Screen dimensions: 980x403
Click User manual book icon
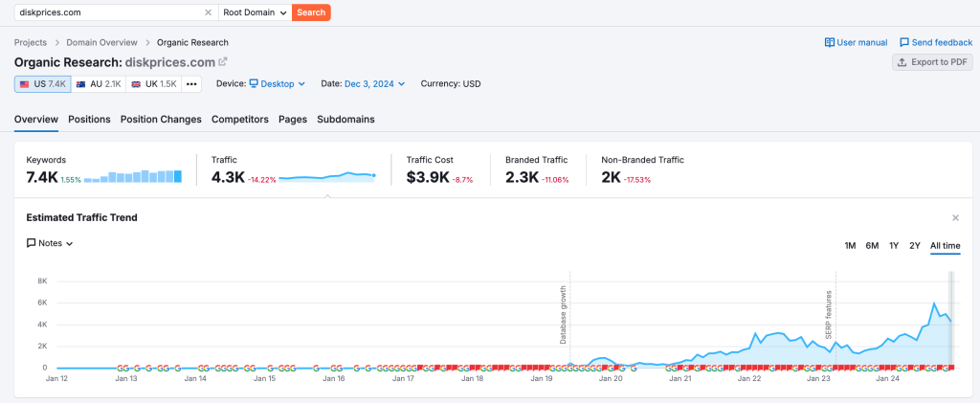(x=830, y=42)
